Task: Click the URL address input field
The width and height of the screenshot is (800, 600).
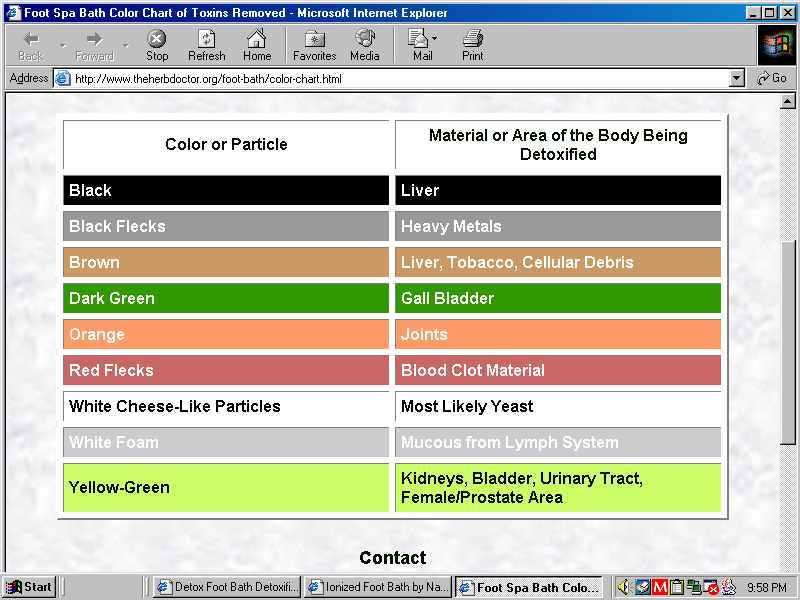Action: [400, 78]
